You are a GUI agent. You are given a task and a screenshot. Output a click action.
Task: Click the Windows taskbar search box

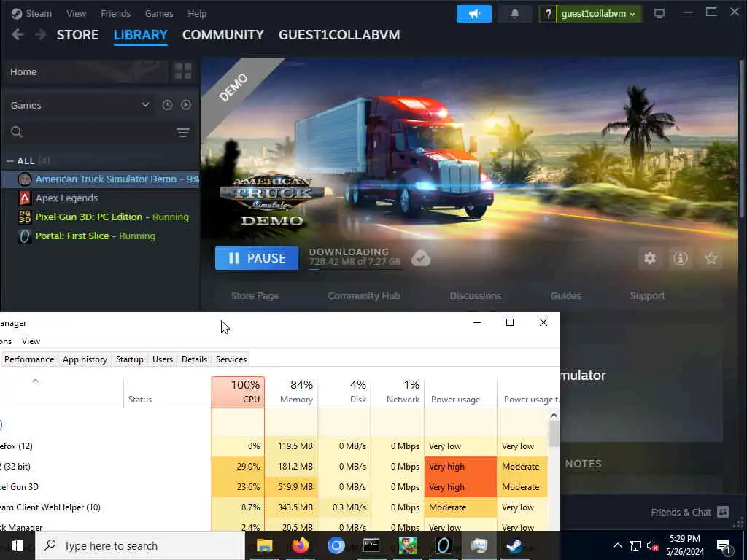click(x=140, y=545)
